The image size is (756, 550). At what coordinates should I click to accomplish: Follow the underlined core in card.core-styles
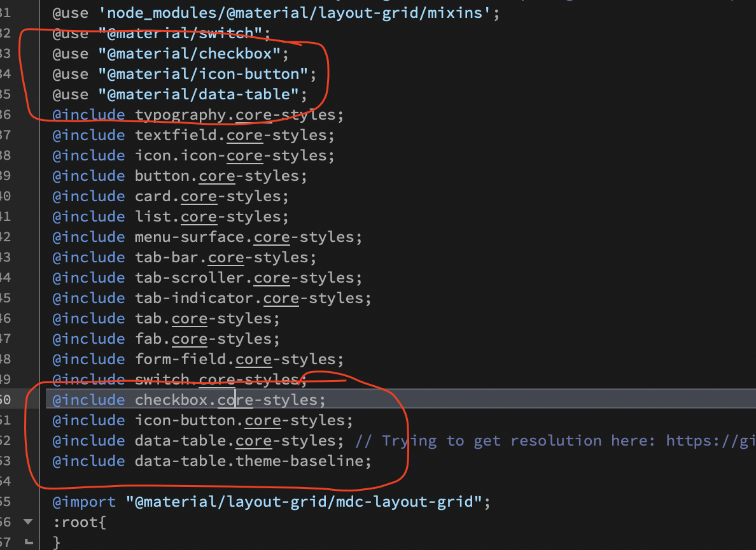coord(199,195)
